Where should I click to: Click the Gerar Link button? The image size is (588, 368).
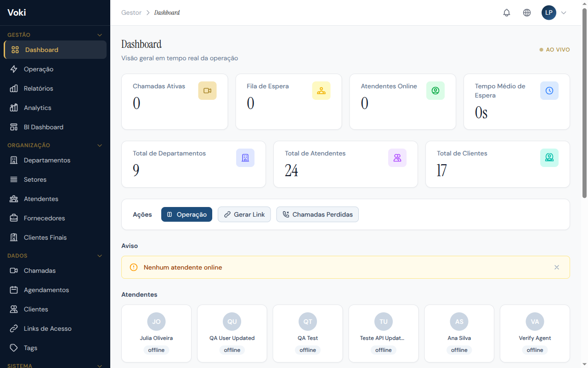[244, 214]
